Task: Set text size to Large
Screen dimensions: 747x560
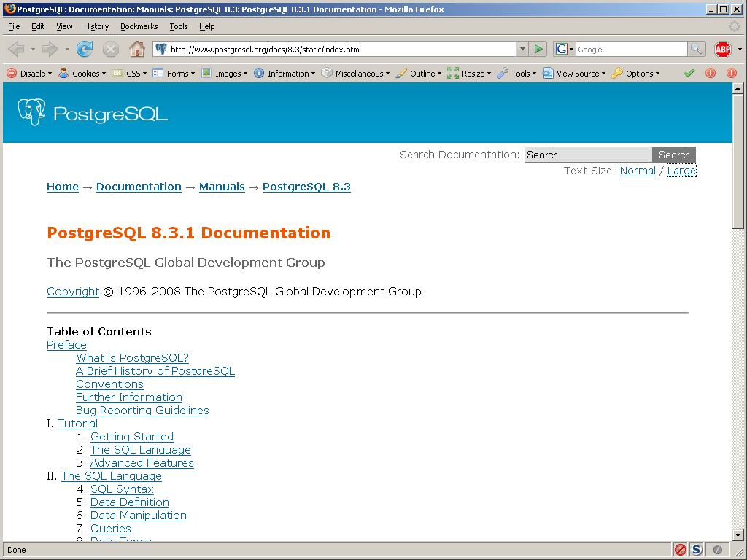Action: (x=681, y=171)
